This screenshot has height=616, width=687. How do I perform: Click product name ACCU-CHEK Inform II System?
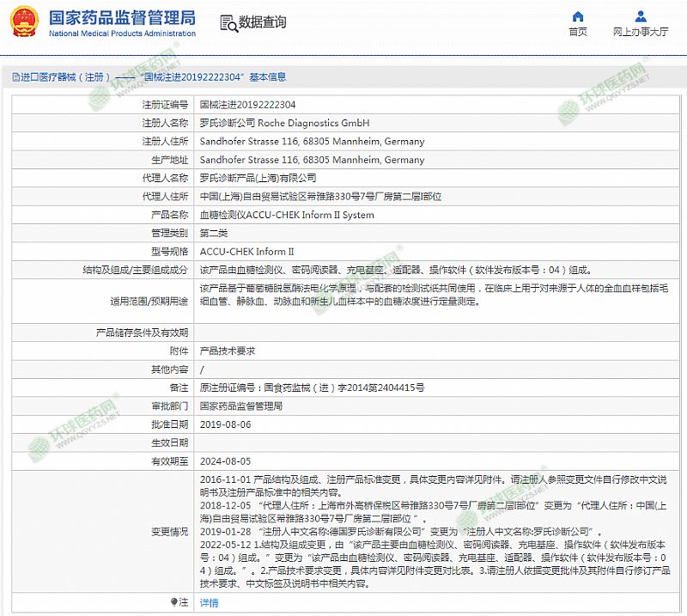click(287, 215)
